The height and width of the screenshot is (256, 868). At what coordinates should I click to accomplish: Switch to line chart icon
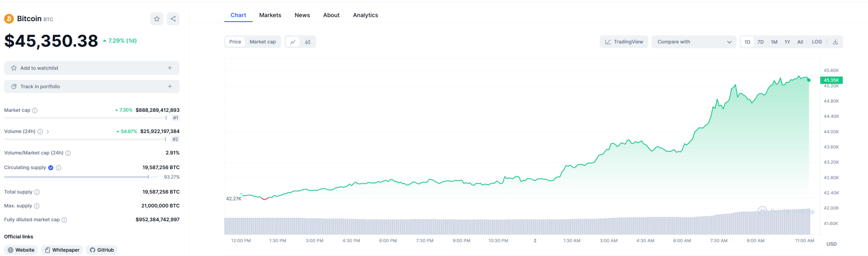[x=293, y=42]
